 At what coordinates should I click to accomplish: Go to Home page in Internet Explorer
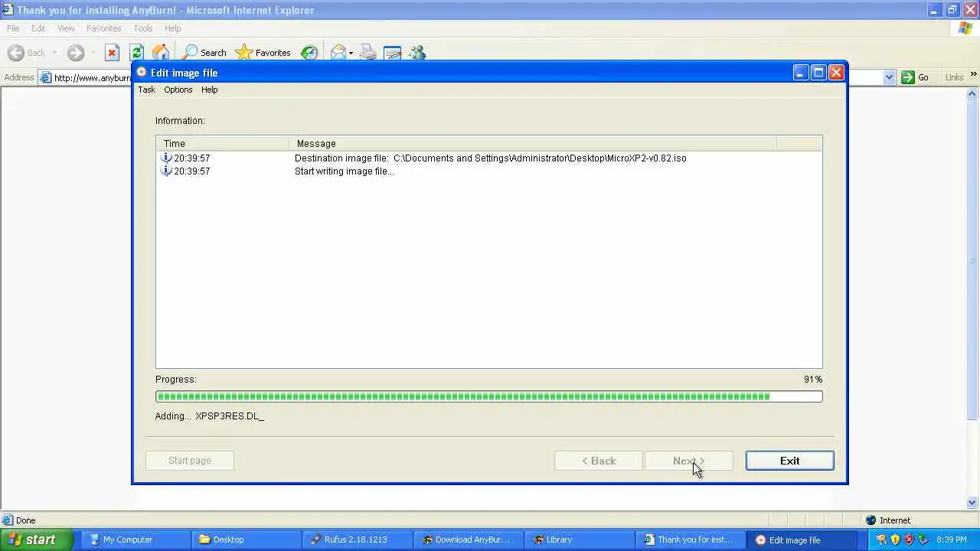coord(161,53)
